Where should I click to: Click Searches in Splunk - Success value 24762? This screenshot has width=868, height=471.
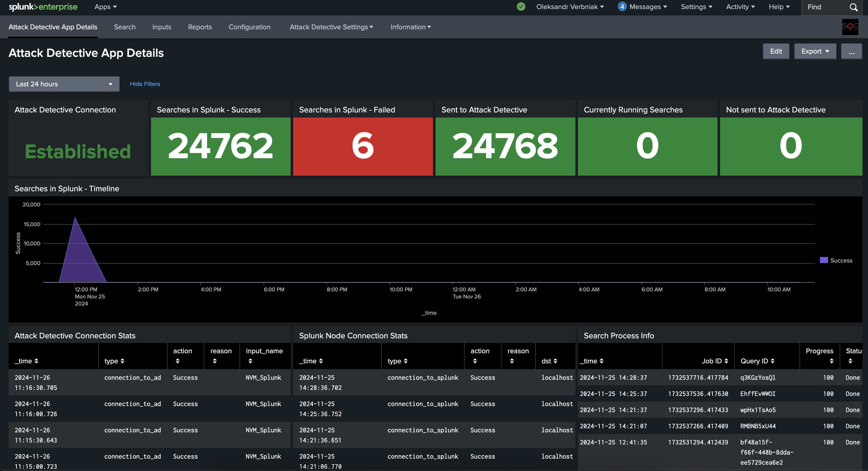tap(220, 146)
